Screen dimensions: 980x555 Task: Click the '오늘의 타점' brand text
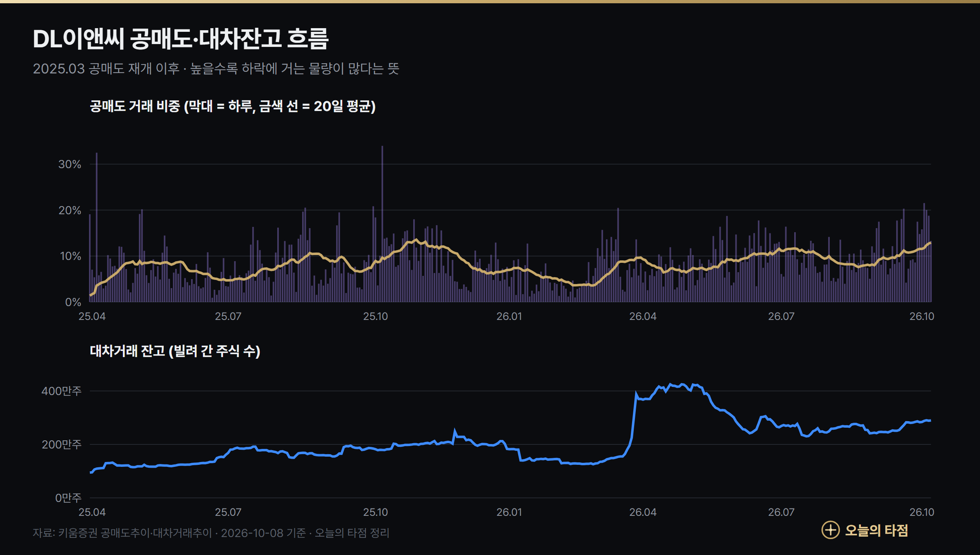tap(876, 530)
